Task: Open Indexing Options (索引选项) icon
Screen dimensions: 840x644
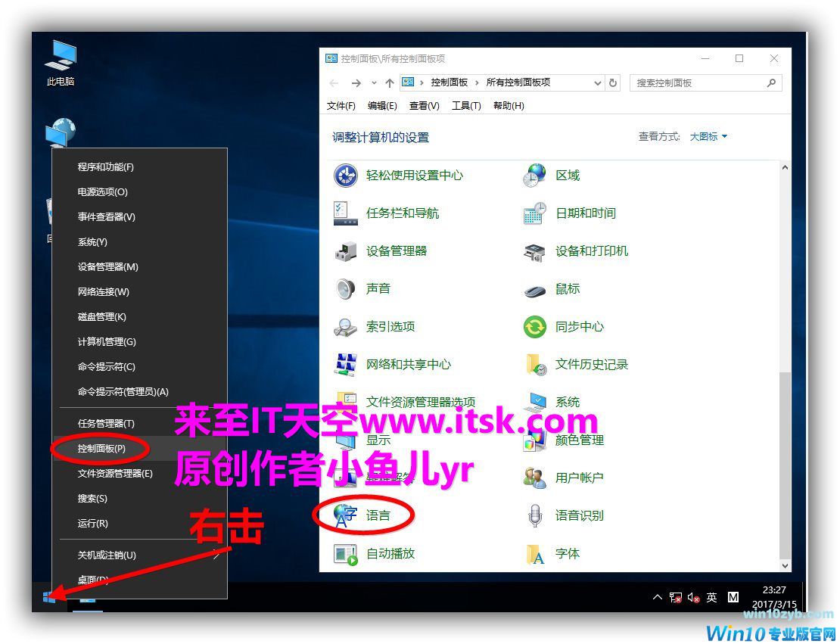Action: pyautogui.click(x=346, y=327)
